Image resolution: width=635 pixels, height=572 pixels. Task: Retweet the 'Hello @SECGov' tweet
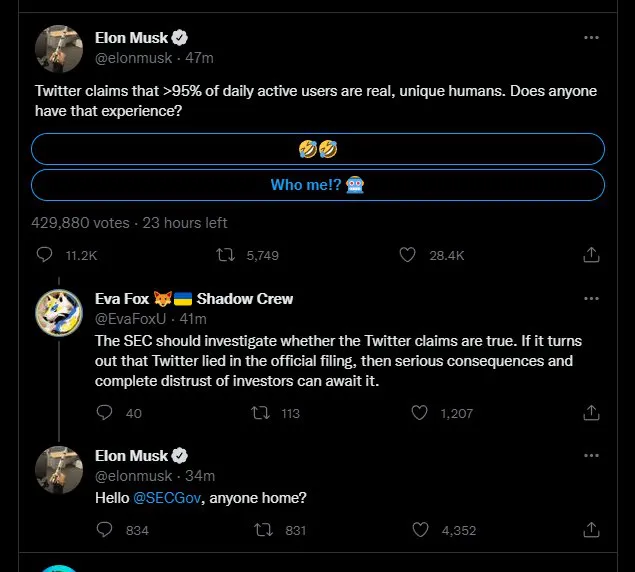[x=265, y=530]
